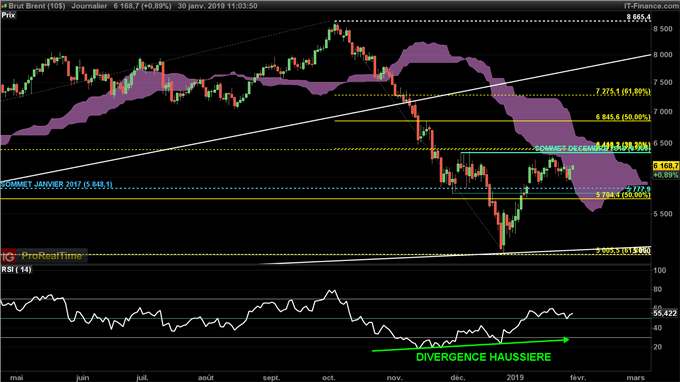Click the green divergence arrow tip
The height and width of the screenshot is (382, 680).
point(566,340)
